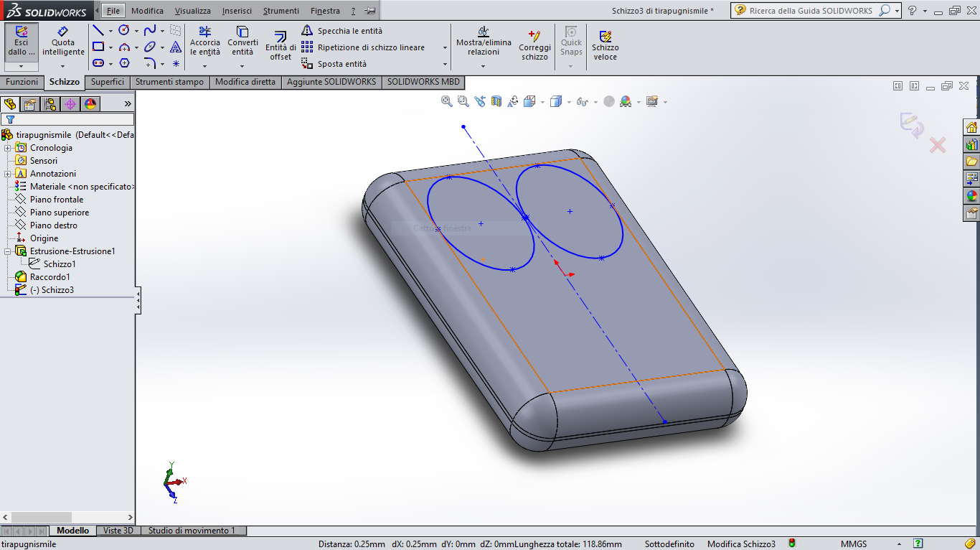
Task: Select the sketch Point tool
Action: point(176,63)
